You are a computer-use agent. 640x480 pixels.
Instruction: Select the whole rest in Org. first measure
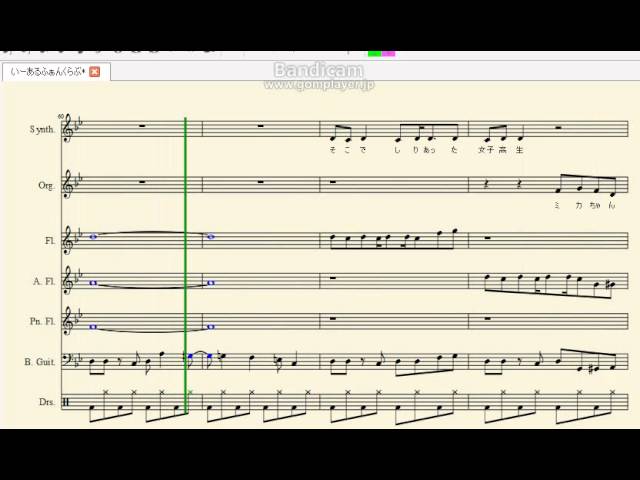point(142,182)
